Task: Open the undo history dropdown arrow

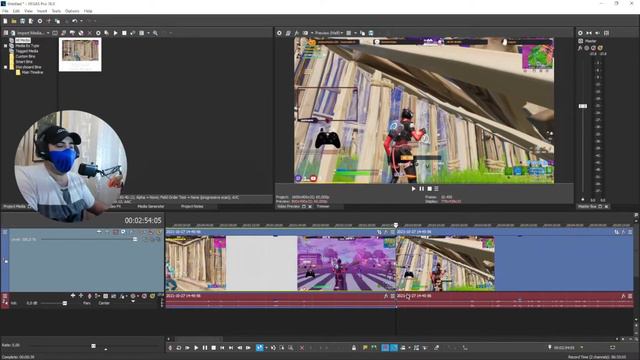Action: point(81,21)
